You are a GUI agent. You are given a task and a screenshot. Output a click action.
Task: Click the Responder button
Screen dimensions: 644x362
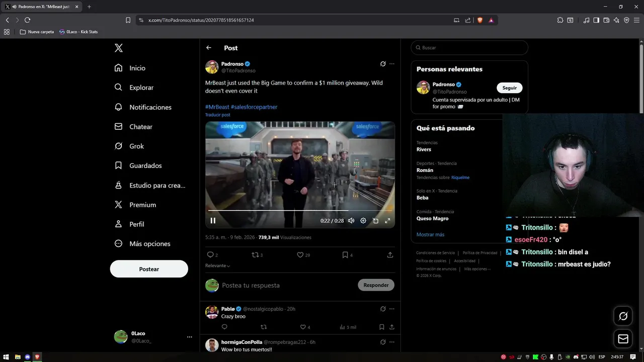pyautogui.click(x=376, y=285)
